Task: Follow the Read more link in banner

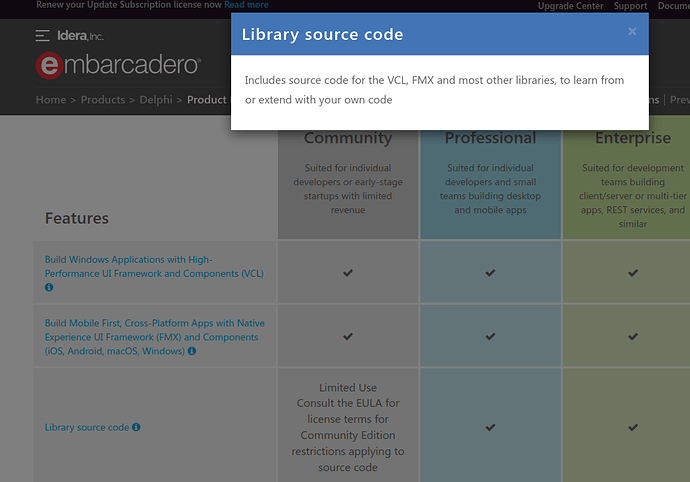Action: (x=246, y=5)
